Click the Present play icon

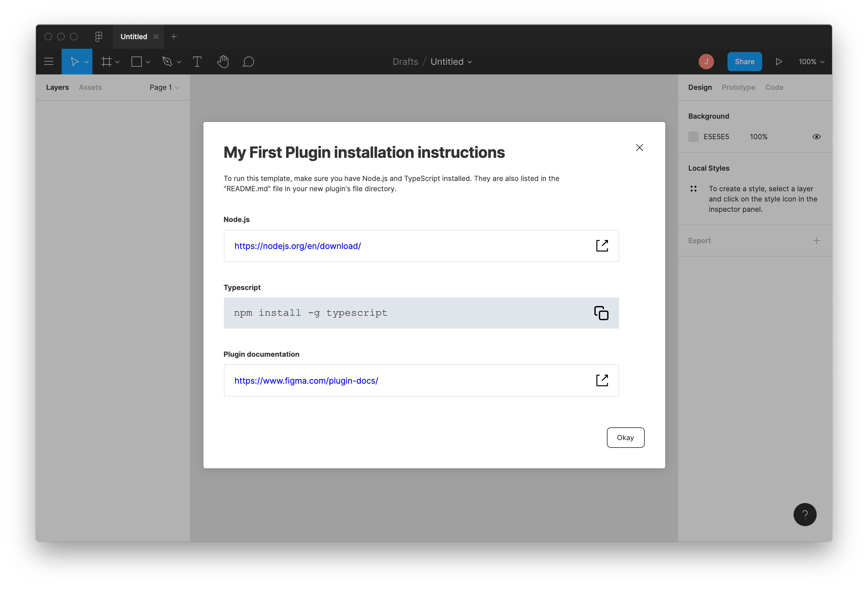click(x=779, y=62)
